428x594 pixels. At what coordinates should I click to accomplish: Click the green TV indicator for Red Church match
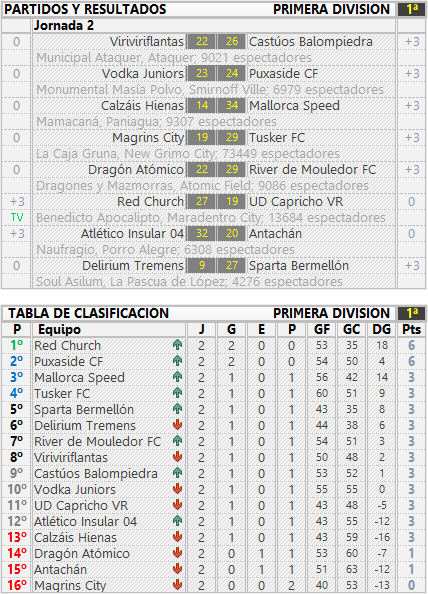click(x=17, y=217)
